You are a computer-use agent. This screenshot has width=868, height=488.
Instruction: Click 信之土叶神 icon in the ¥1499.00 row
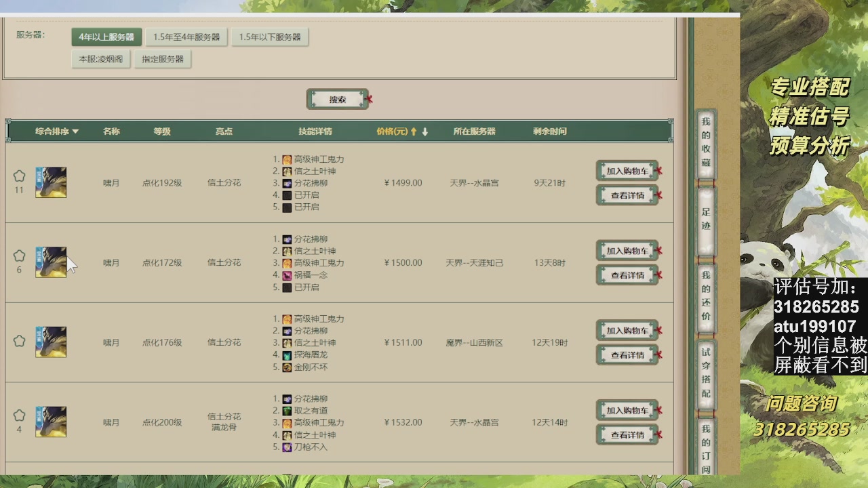(287, 171)
